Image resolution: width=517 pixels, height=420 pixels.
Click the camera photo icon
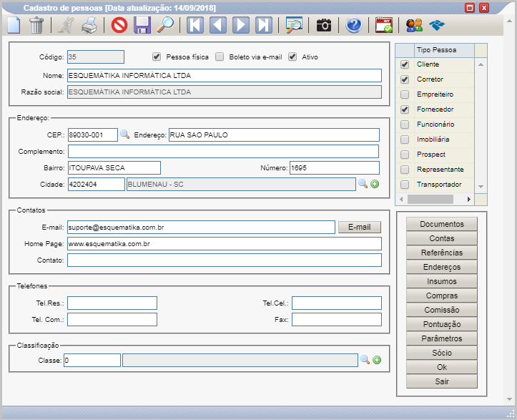click(324, 25)
